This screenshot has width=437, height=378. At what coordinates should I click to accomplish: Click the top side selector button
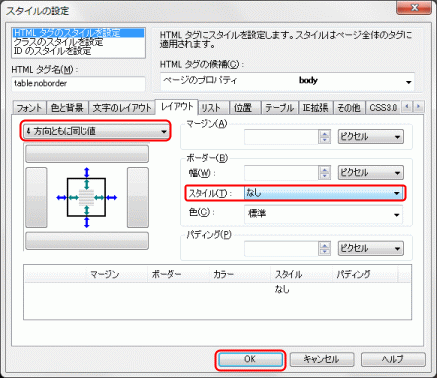(87, 153)
